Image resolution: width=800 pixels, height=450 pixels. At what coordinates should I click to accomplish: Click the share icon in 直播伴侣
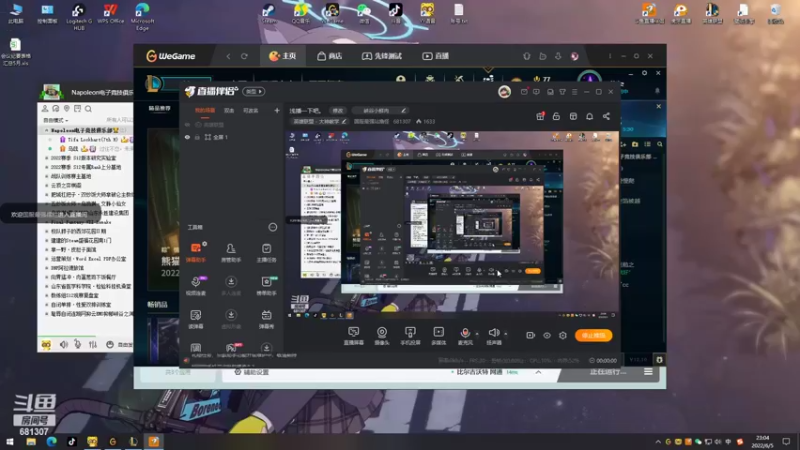[606, 116]
